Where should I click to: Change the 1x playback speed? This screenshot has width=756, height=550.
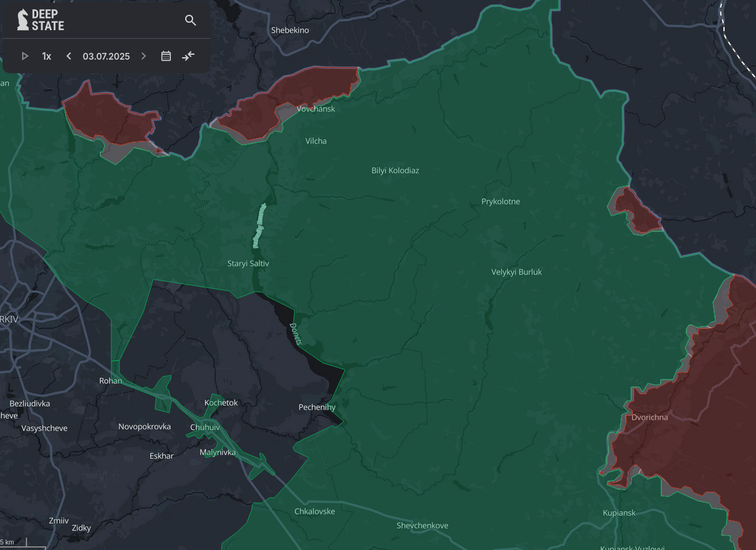click(x=47, y=56)
